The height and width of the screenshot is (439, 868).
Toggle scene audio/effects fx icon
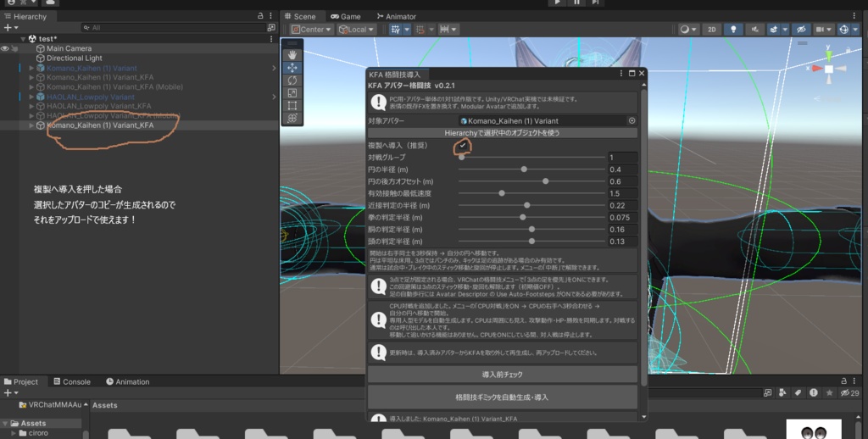tap(754, 30)
